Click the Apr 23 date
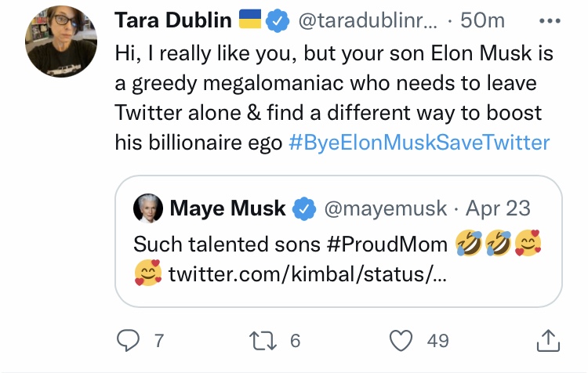 click(x=498, y=208)
